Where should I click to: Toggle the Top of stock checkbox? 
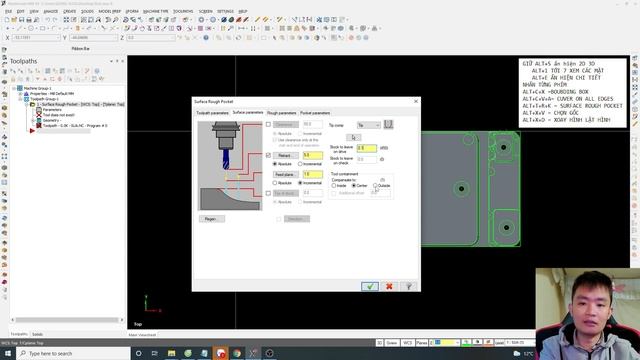(x=268, y=193)
